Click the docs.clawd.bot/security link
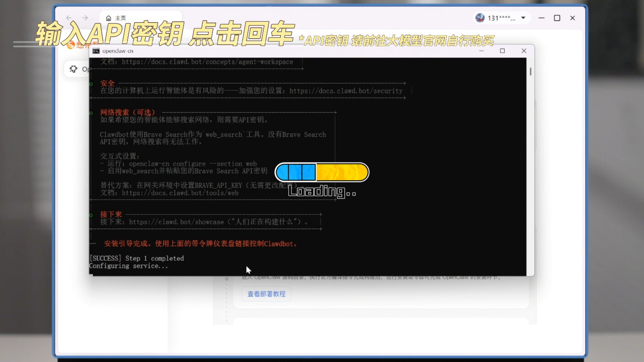Screen dimensions: 644x362 click(x=346, y=91)
